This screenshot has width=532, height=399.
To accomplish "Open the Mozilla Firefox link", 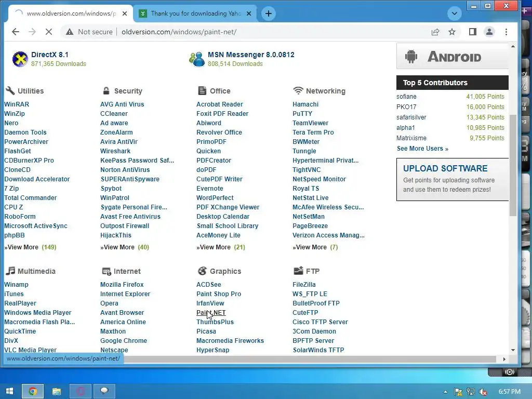I will coord(122,284).
